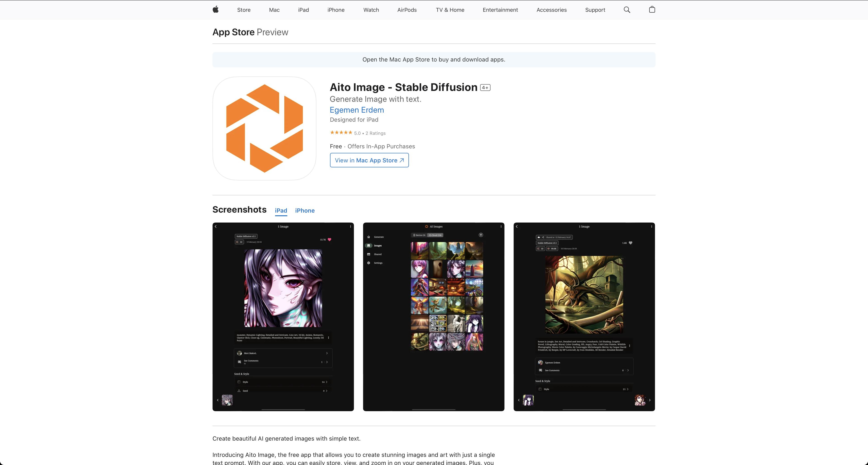
Task: Click the orange Aito Image app icon
Action: click(x=264, y=128)
